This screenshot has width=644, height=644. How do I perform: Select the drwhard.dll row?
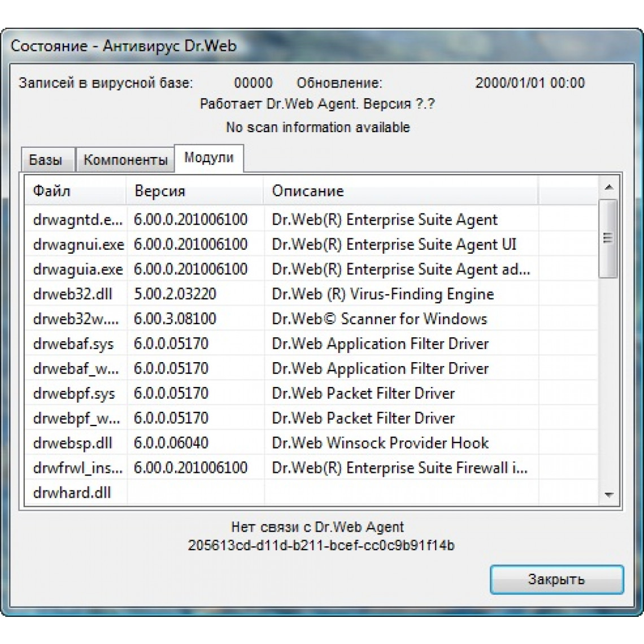311,493
